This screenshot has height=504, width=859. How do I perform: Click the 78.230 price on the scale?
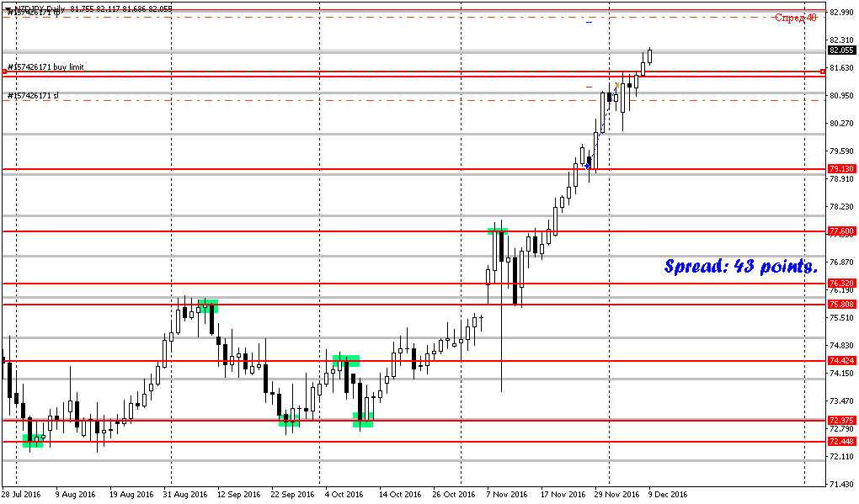[842, 206]
